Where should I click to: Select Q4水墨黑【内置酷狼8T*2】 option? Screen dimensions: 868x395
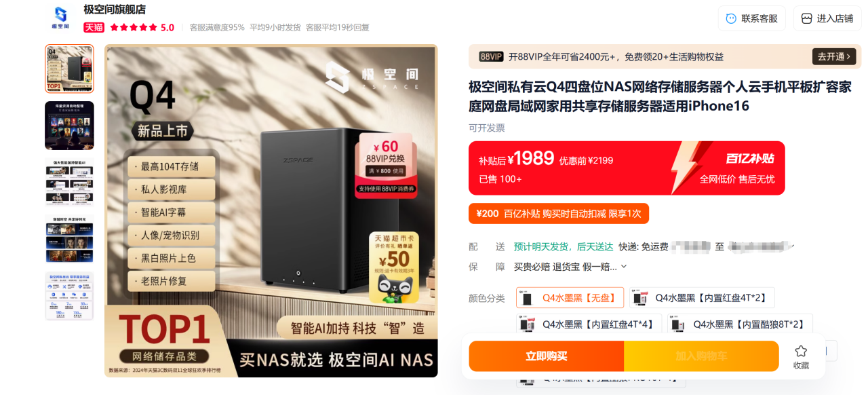tap(740, 324)
